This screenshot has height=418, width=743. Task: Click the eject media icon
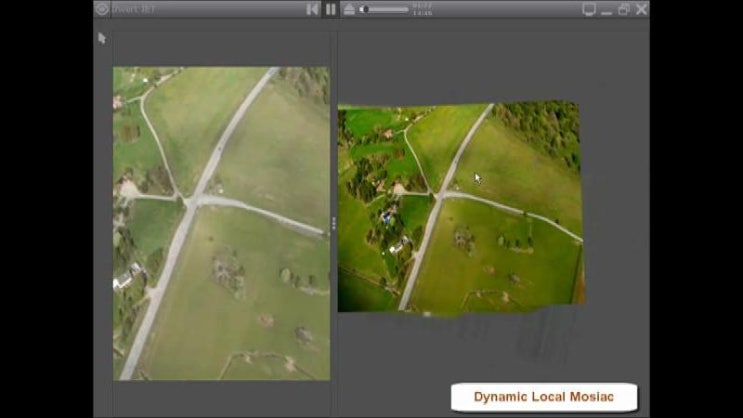[349, 9]
